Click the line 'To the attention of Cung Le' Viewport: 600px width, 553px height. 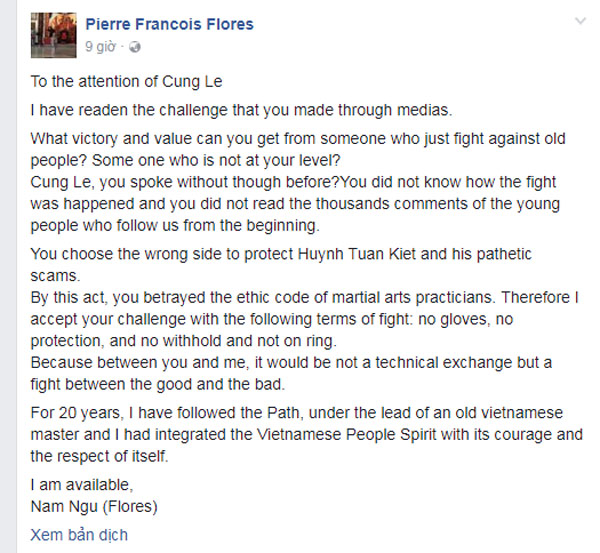[126, 82]
